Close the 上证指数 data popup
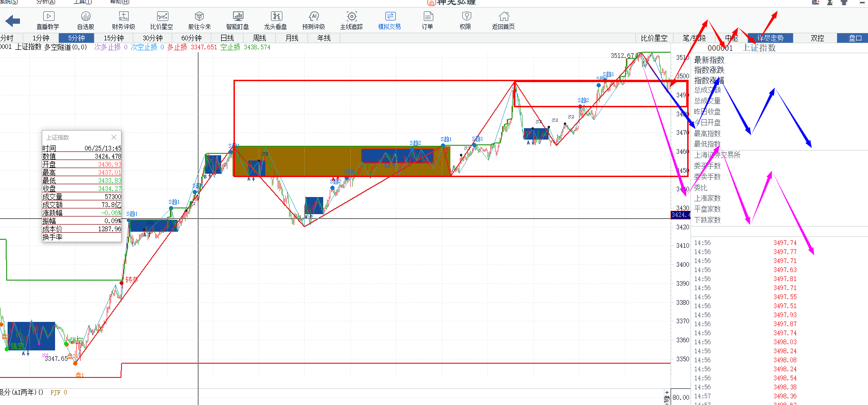The width and height of the screenshot is (868, 405). pos(114,137)
